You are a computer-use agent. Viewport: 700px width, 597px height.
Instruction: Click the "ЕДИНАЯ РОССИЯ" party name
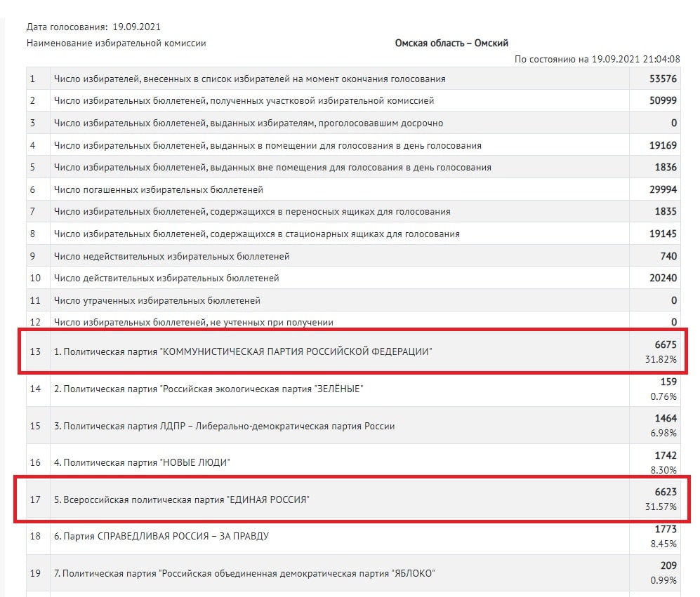tap(182, 499)
